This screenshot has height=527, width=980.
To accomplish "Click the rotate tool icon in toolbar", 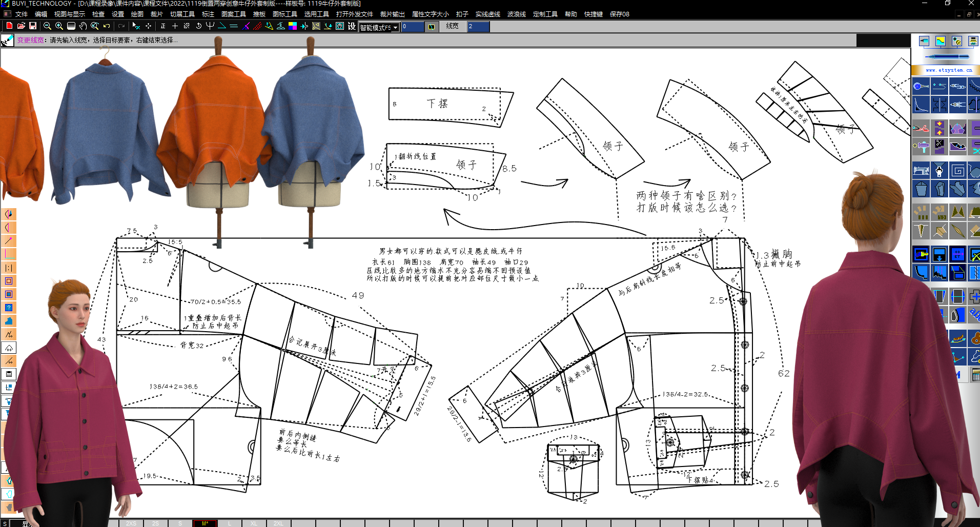I will tap(198, 26).
